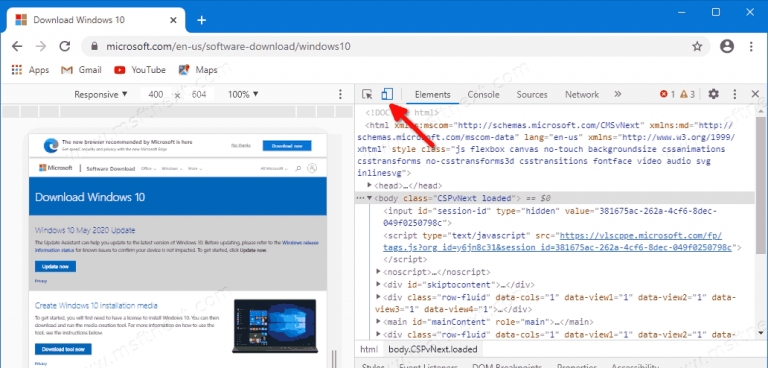The image size is (768, 368).
Task: Open the 100% zoom dropdown
Action: (x=243, y=95)
